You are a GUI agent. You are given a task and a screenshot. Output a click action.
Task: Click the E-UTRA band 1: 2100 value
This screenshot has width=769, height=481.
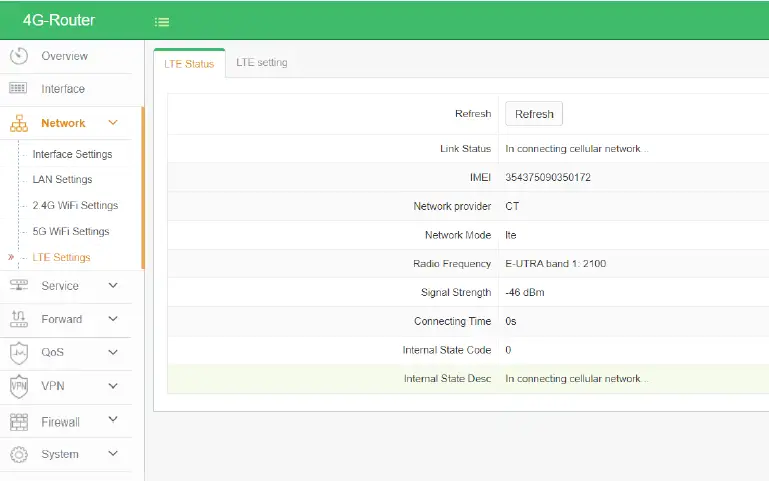(556, 264)
